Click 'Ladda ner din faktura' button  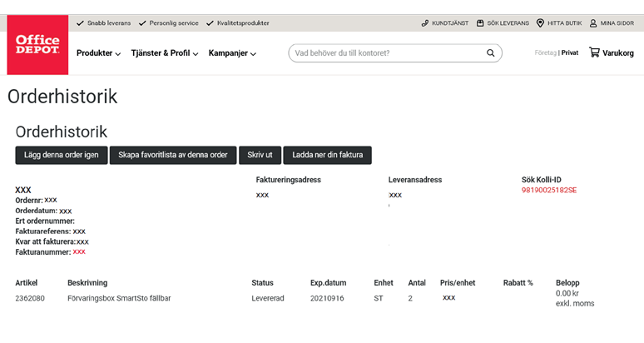pyautogui.click(x=327, y=155)
